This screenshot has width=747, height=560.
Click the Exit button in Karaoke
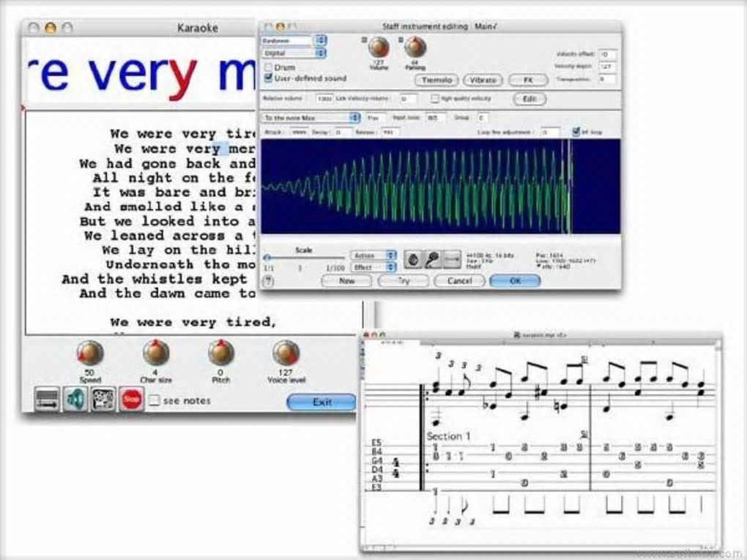[322, 402]
